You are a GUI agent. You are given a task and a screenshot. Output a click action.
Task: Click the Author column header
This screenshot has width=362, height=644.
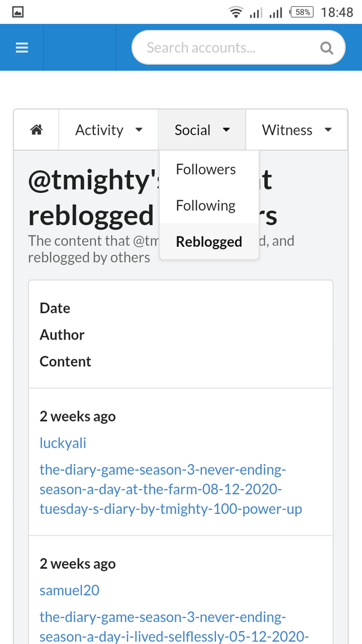[x=62, y=335]
